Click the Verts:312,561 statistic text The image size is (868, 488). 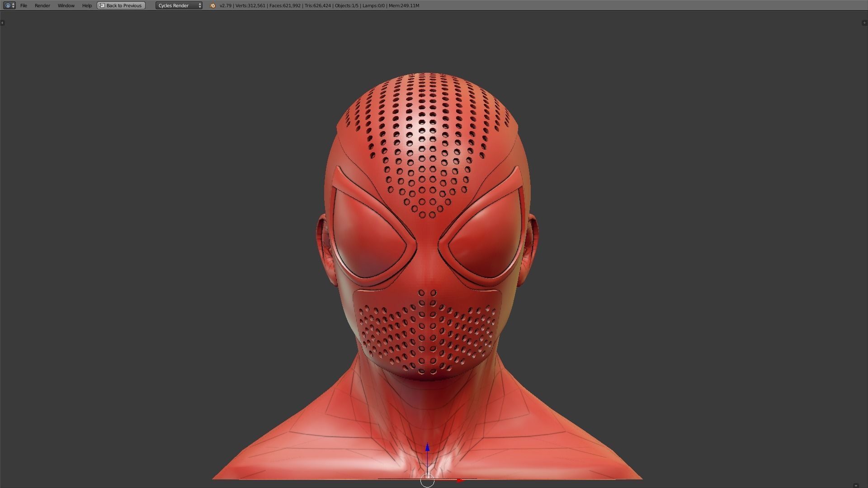pos(250,5)
